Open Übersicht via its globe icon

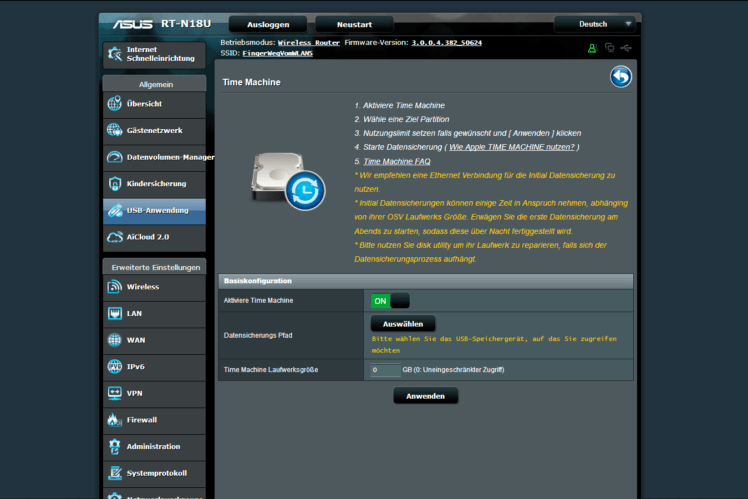click(x=114, y=104)
